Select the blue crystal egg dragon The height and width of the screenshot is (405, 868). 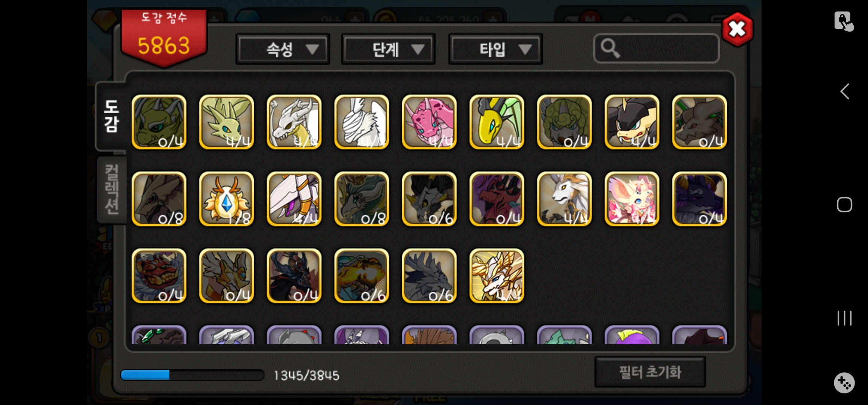[226, 199]
